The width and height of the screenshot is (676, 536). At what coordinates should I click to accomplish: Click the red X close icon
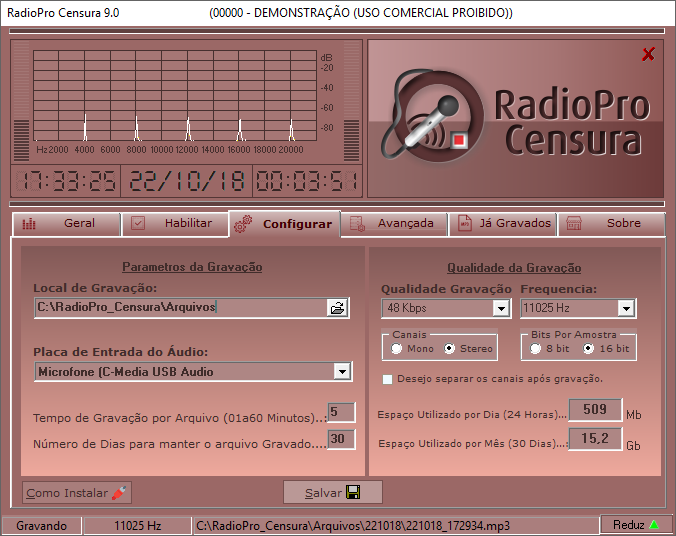tap(648, 54)
